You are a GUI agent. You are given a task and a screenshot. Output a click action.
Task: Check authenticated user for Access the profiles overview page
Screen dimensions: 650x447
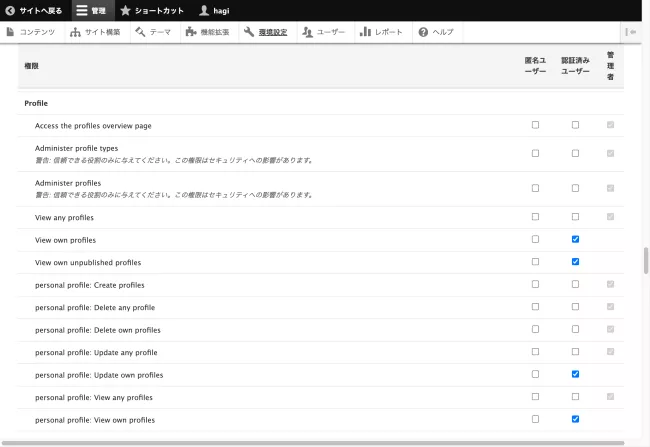(575, 125)
